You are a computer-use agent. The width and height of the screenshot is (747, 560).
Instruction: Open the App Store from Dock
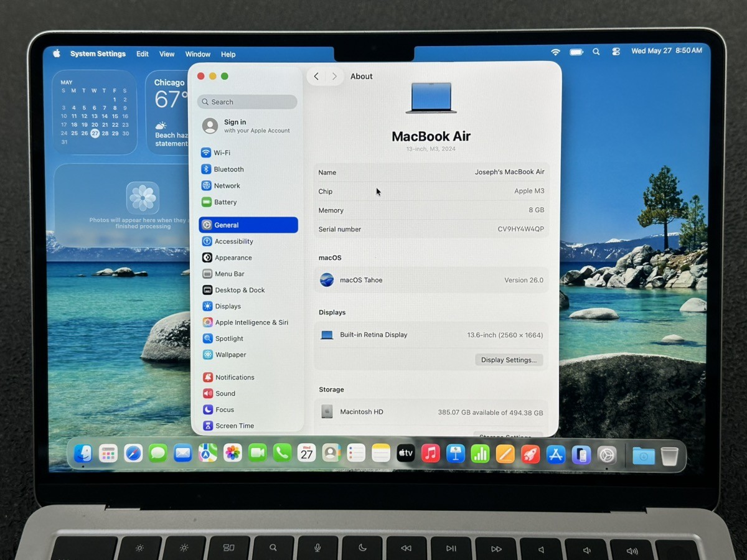click(555, 455)
